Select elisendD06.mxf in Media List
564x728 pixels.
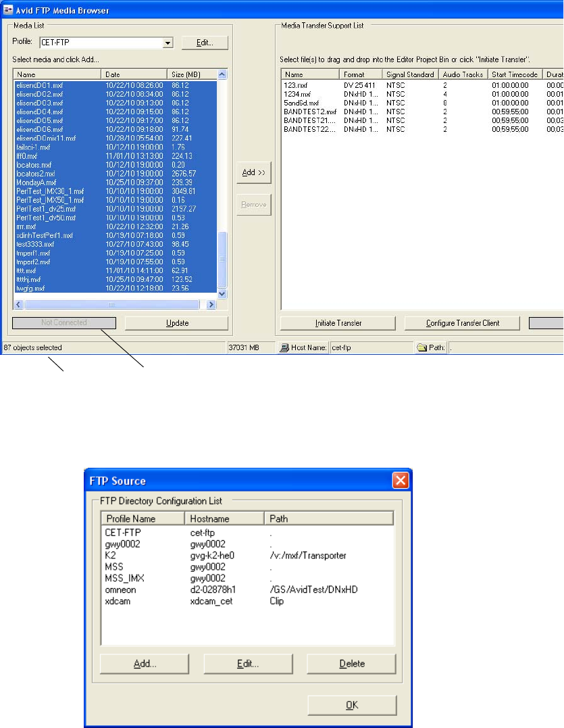pos(115,130)
